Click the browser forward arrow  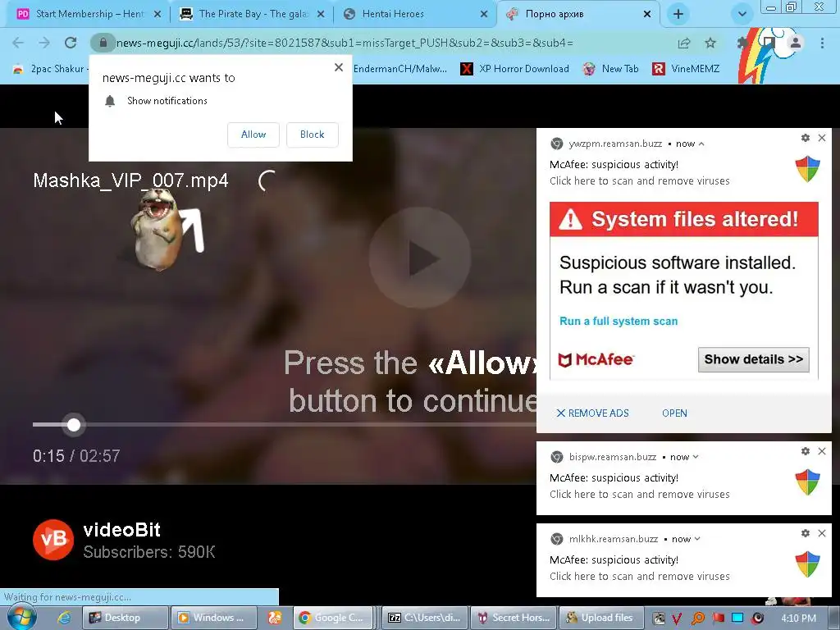[44, 43]
